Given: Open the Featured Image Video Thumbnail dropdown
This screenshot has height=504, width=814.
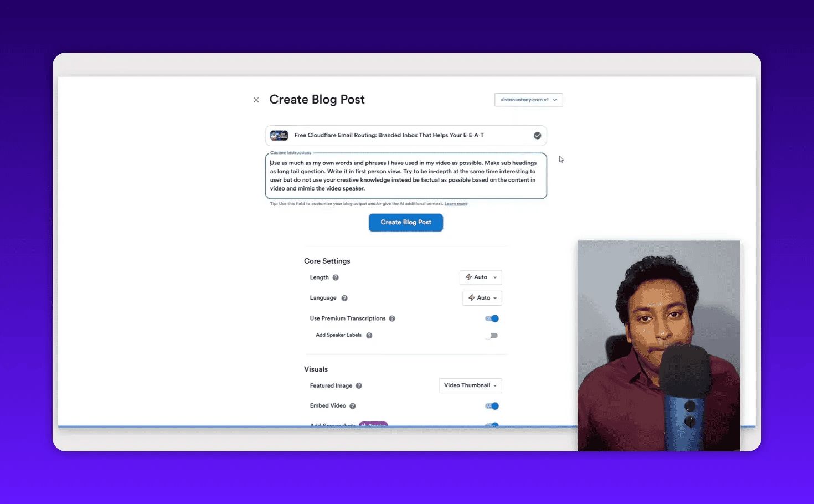Looking at the screenshot, I should pos(470,385).
